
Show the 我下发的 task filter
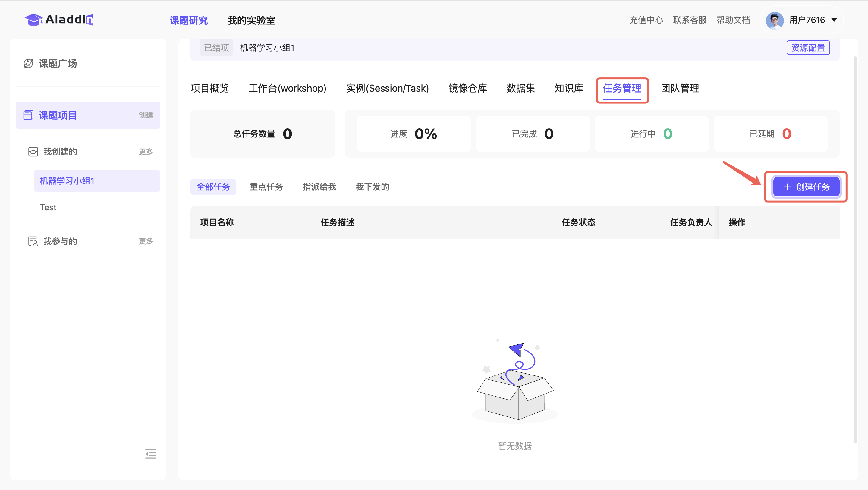pyautogui.click(x=372, y=187)
